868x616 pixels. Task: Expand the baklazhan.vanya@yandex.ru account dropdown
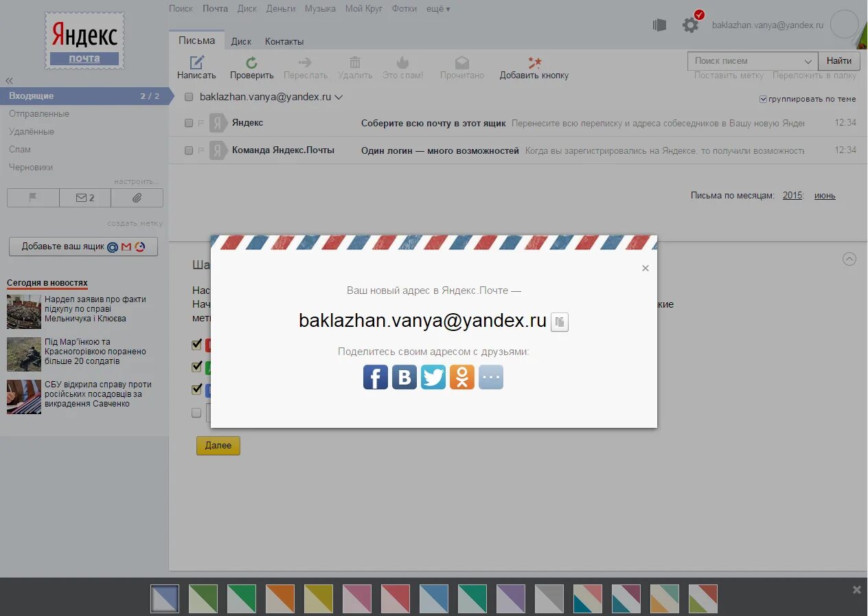(x=339, y=98)
